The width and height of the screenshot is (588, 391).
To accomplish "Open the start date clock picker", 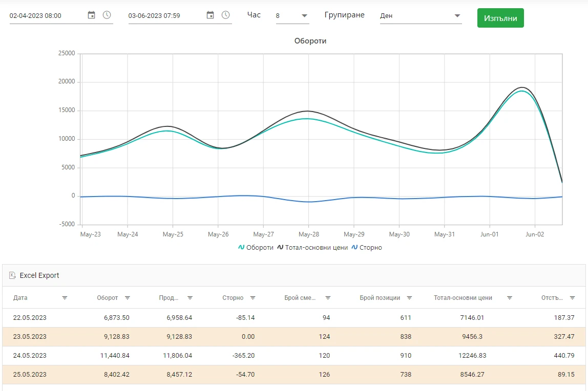I will [x=107, y=15].
